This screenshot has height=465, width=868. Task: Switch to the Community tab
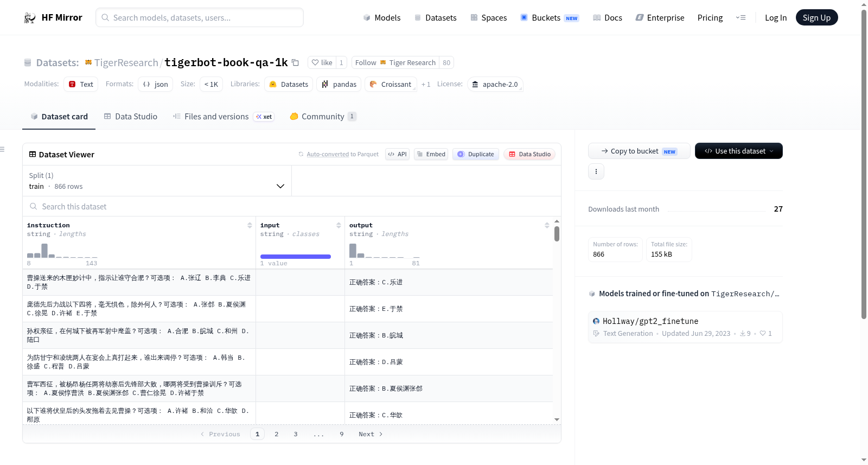click(323, 117)
